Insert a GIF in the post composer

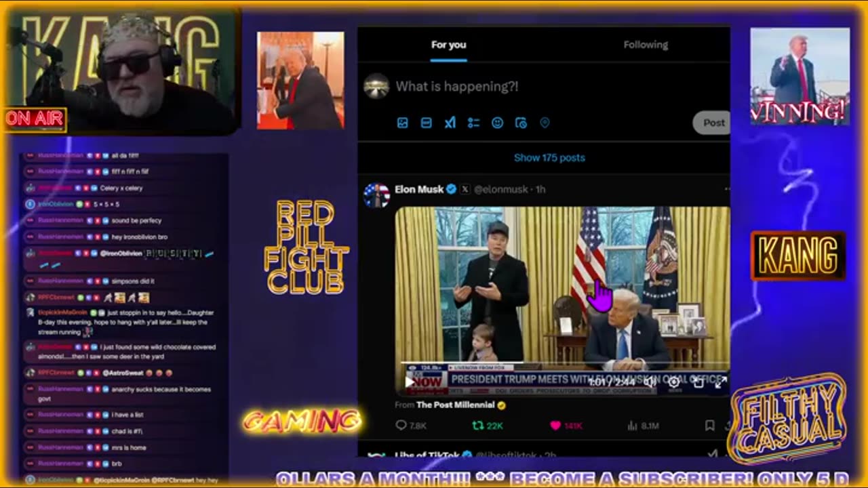(426, 123)
